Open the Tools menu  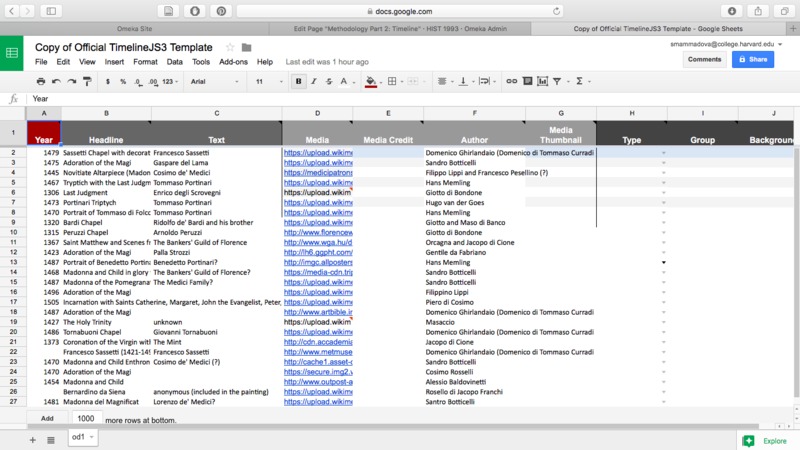201,62
